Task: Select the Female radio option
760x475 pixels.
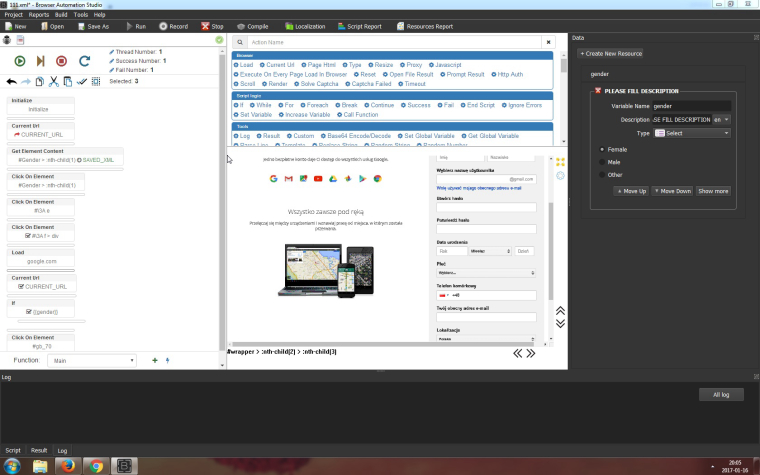Action: [602, 149]
